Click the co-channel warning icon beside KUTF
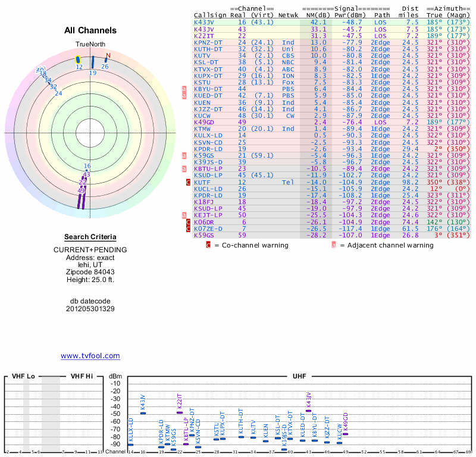Screen dimensions: 476x457 coord(188,182)
